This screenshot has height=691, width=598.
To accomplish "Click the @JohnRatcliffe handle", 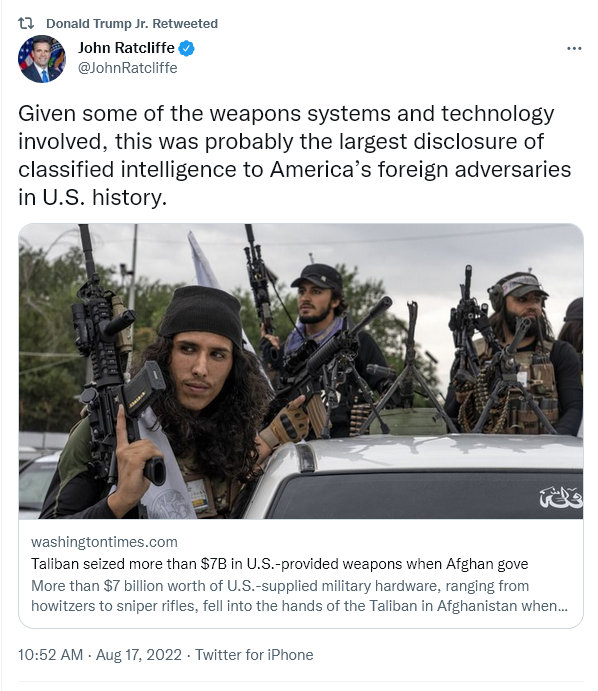I will [x=127, y=68].
